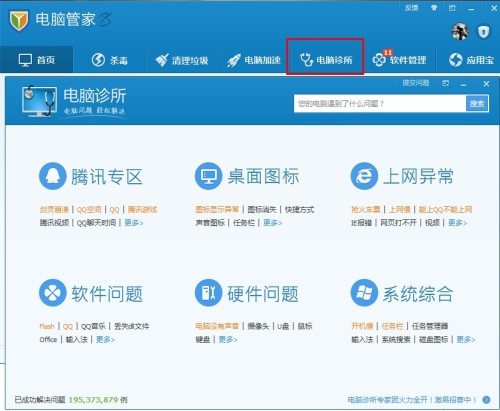Click the skin shirt icon in title bar
Viewport: 500px width, 411px height.
coord(434,8)
